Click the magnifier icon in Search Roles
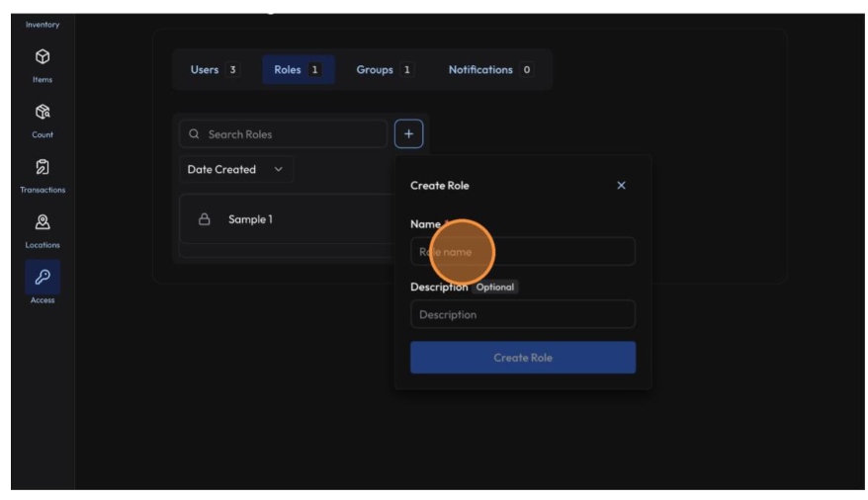 [x=194, y=133]
